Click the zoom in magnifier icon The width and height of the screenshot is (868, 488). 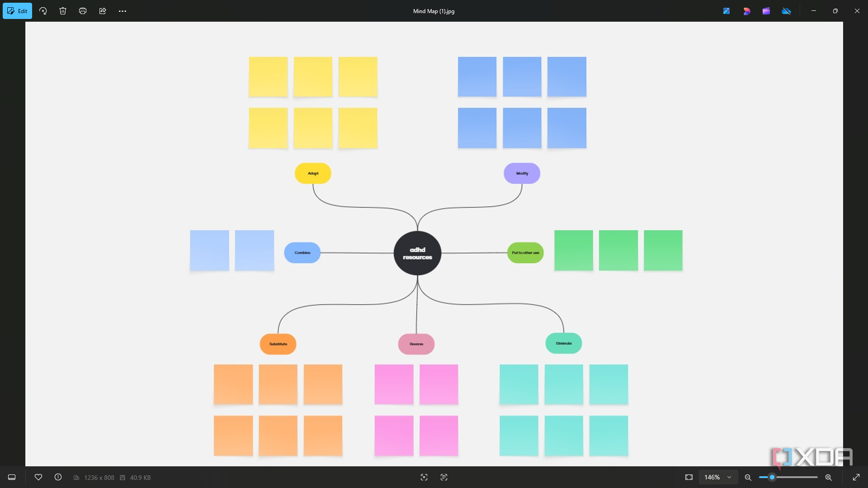(829, 477)
